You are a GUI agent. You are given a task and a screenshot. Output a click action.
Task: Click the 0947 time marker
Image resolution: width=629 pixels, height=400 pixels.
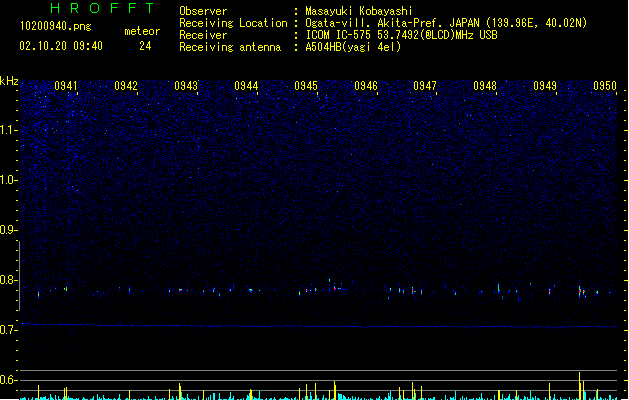[x=425, y=86]
